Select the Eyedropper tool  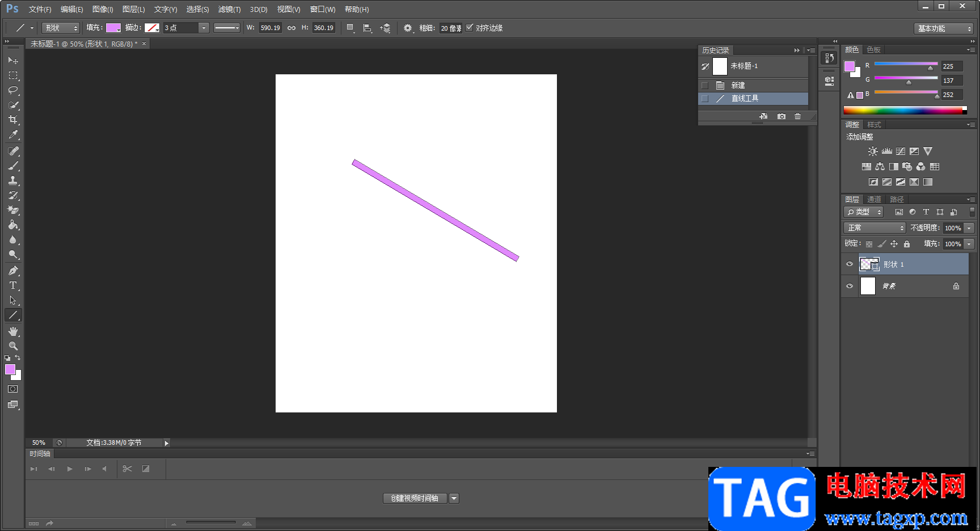(x=13, y=134)
